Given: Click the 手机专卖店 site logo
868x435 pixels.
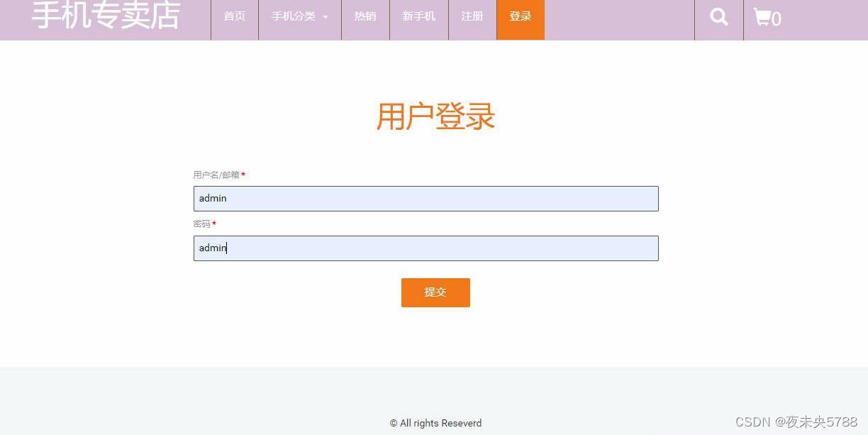Looking at the screenshot, I should [x=106, y=16].
